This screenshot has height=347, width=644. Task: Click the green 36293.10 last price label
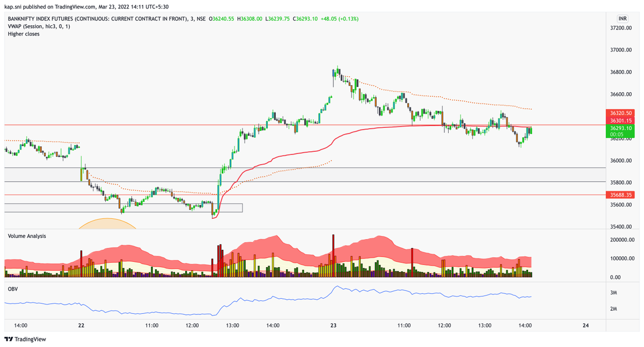tap(620, 129)
